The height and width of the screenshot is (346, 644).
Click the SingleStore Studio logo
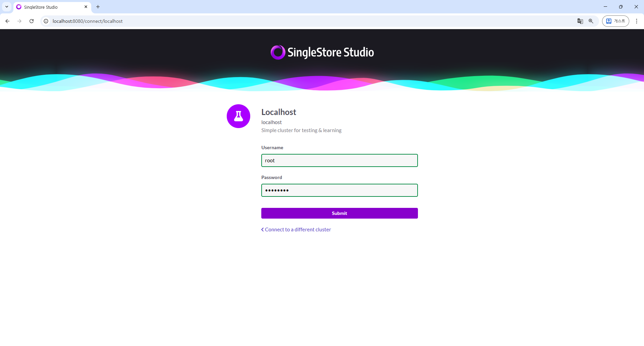coord(322,52)
